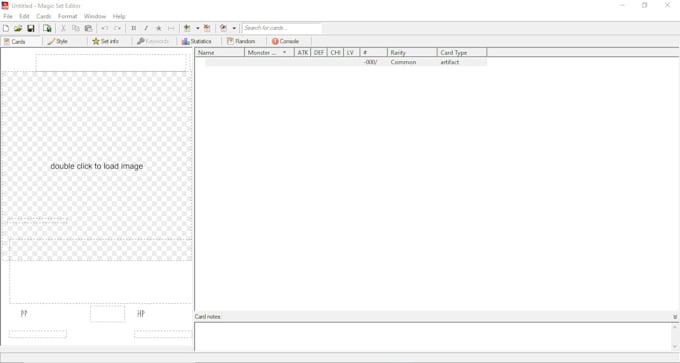This screenshot has width=680, height=363.
Task: Open the Edit menu
Action: pyautogui.click(x=24, y=16)
